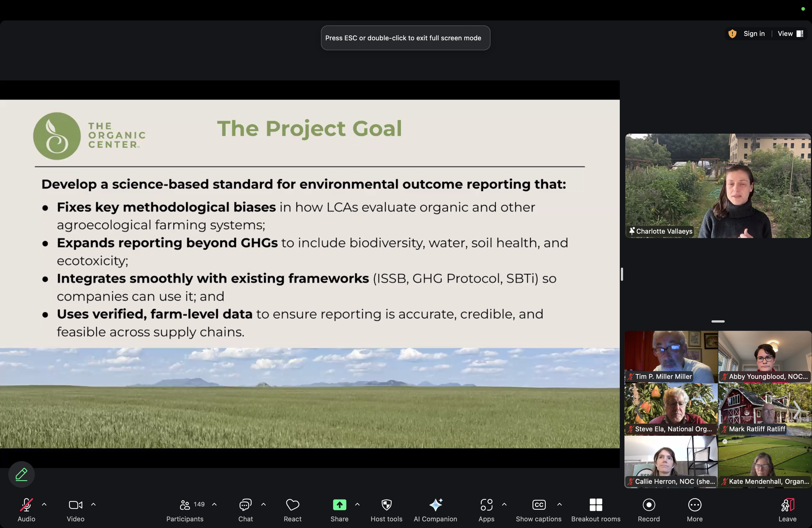Click the Sign in link
This screenshot has width=812, height=528.
[754, 33]
